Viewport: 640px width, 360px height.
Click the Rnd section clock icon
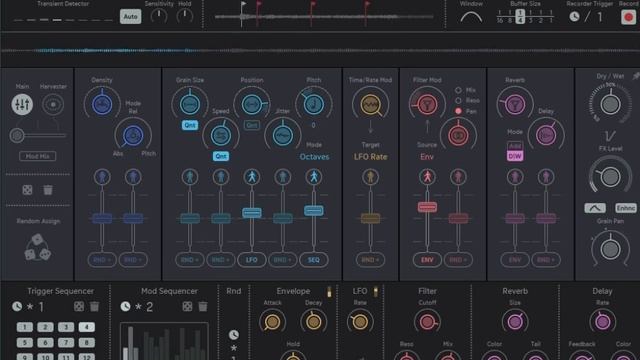(234, 335)
